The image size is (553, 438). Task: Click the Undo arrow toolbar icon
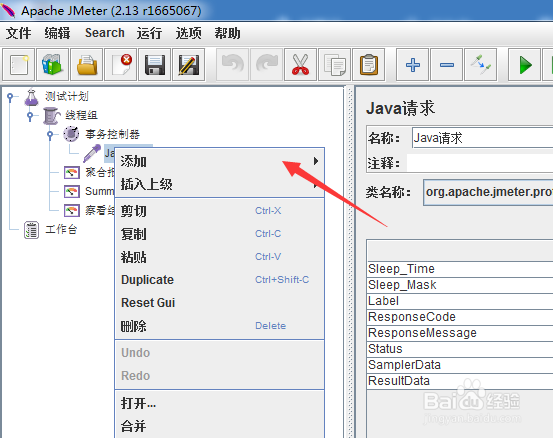pyautogui.click(x=232, y=65)
